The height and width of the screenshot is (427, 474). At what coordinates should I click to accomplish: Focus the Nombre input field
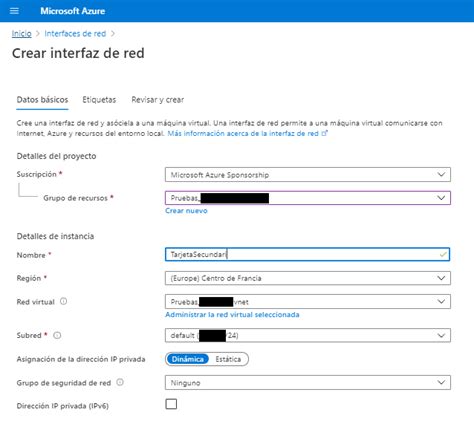click(x=307, y=254)
